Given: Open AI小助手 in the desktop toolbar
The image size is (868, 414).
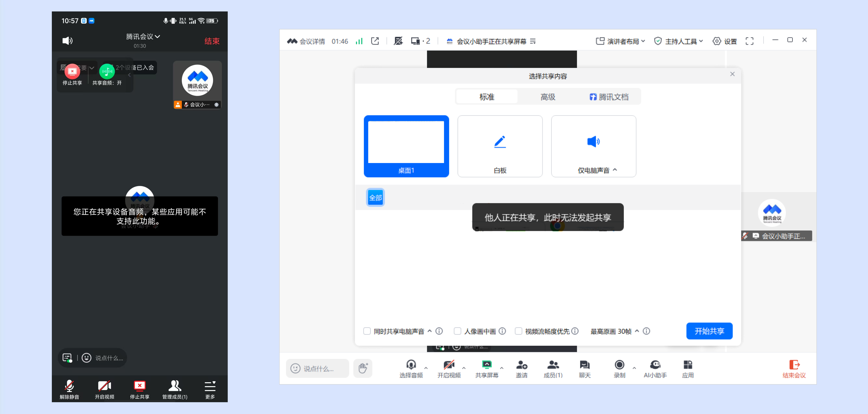Looking at the screenshot, I should (655, 369).
